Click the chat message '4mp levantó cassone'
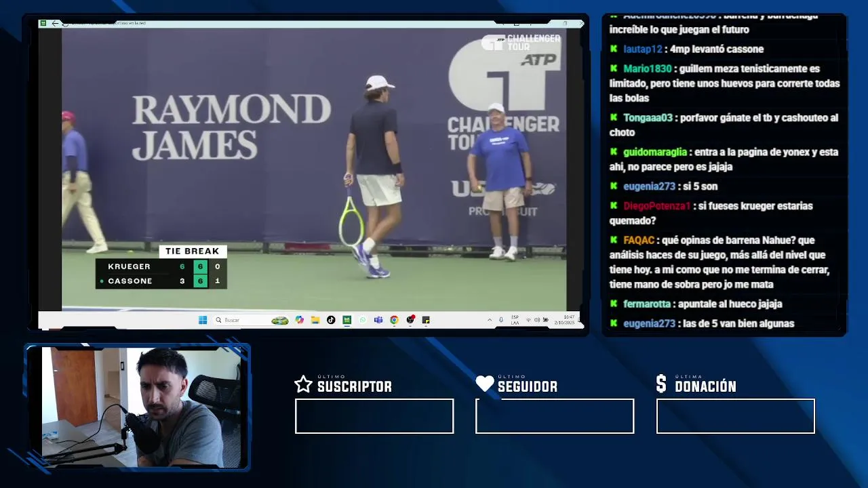 point(717,49)
